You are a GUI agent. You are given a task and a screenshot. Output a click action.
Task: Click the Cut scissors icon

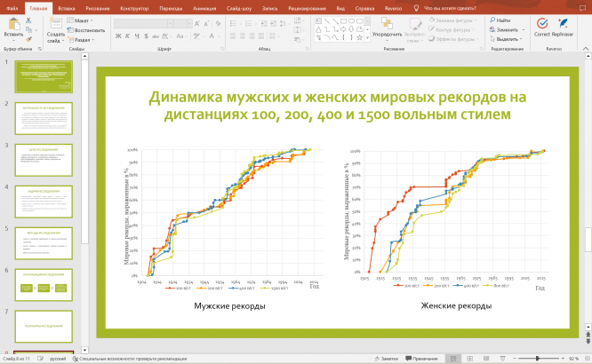pos(28,20)
